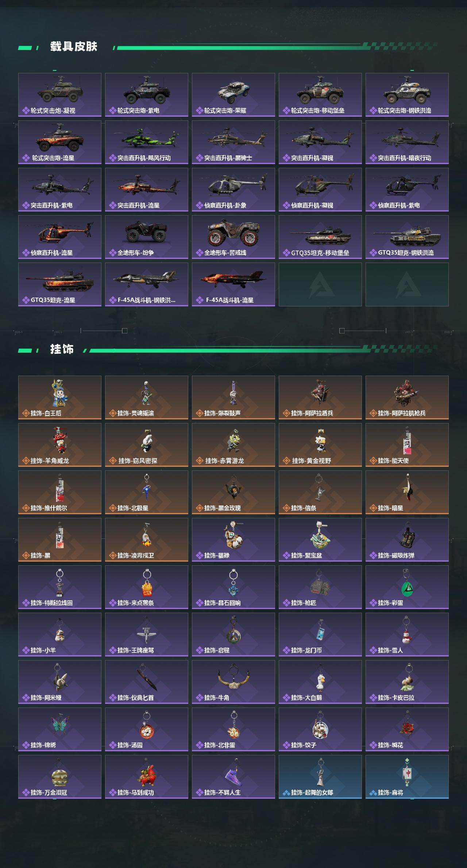Choose the 侦察直升机-流星 orange helicopter
This screenshot has height=868, width=467.
point(60,237)
